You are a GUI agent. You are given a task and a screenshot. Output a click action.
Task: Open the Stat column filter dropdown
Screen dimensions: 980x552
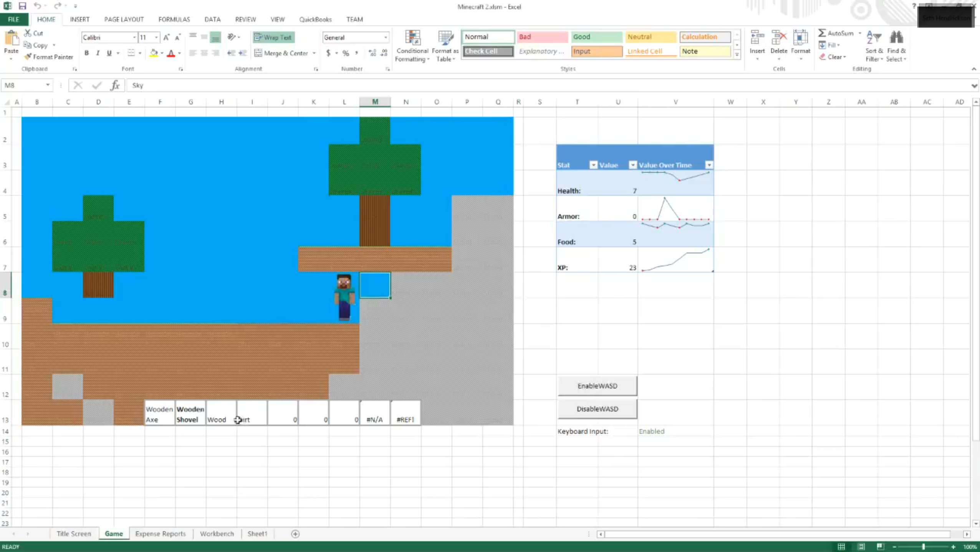coord(593,165)
